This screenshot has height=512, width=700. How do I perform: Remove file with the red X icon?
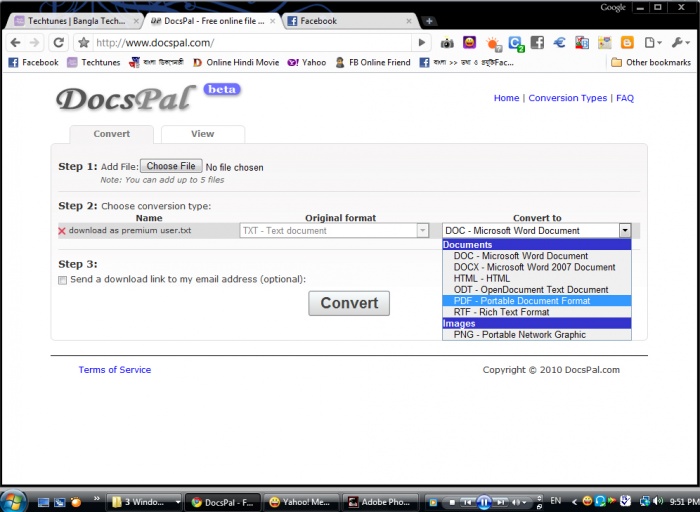[62, 231]
